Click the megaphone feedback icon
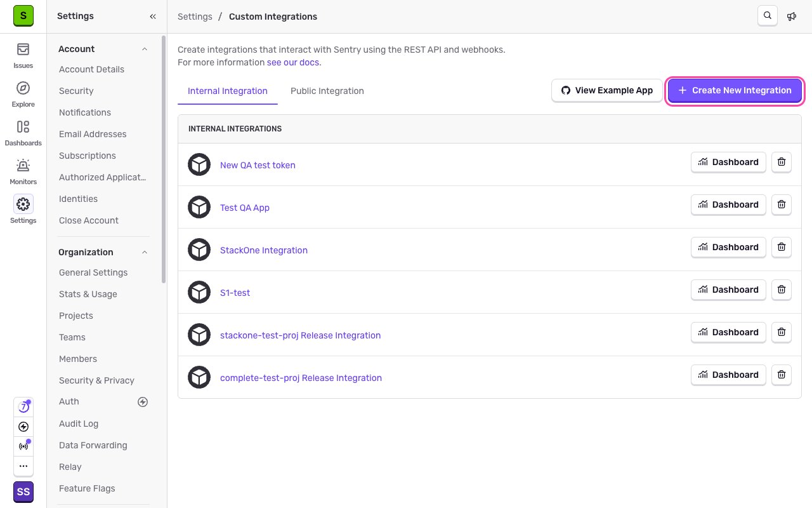The image size is (812, 508). [x=792, y=17]
